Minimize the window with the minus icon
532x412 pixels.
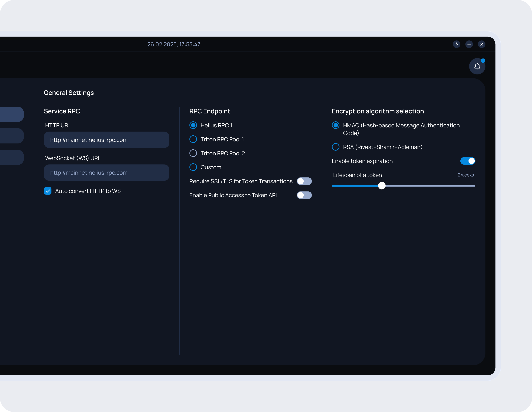coord(469,44)
